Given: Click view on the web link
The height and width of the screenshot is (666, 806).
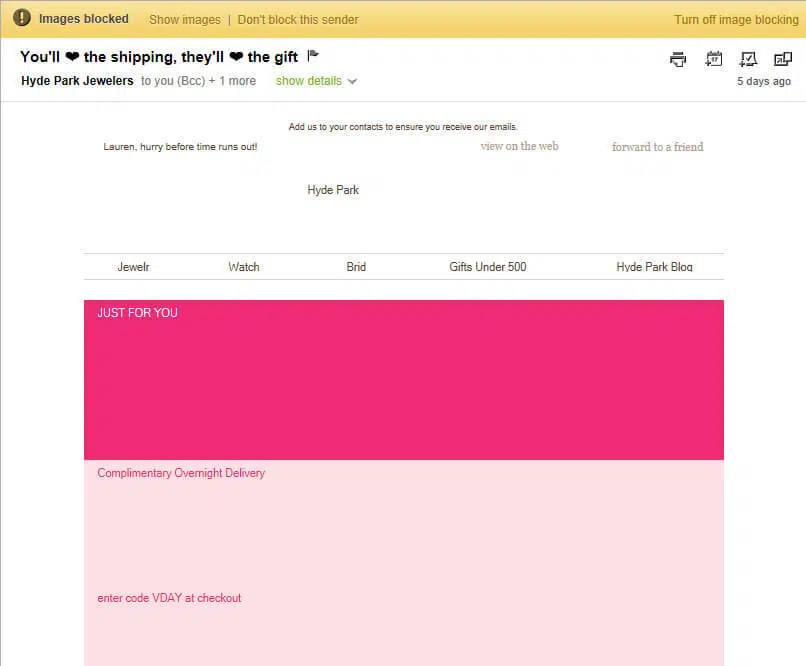Looking at the screenshot, I should coord(519,146).
